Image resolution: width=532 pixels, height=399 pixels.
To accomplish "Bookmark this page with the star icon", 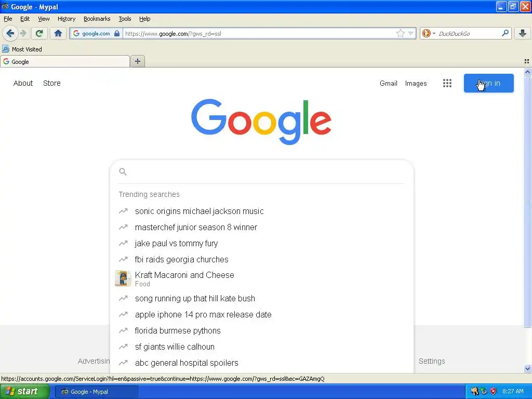I will click(401, 33).
